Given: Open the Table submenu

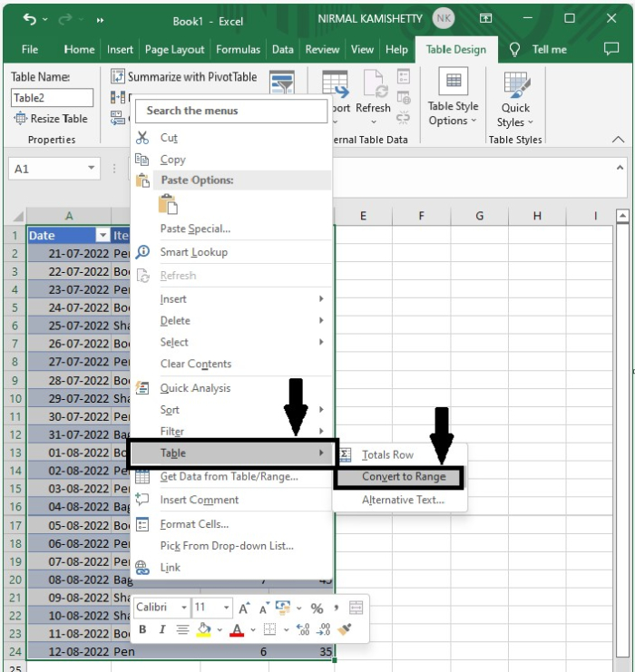Looking at the screenshot, I should coord(232,453).
